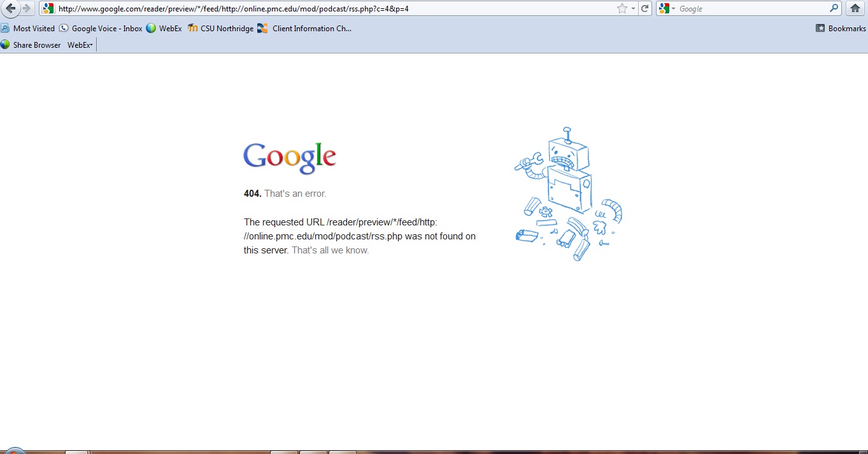
Task: Click the Share Browser toolbar button
Action: pyautogui.click(x=31, y=45)
